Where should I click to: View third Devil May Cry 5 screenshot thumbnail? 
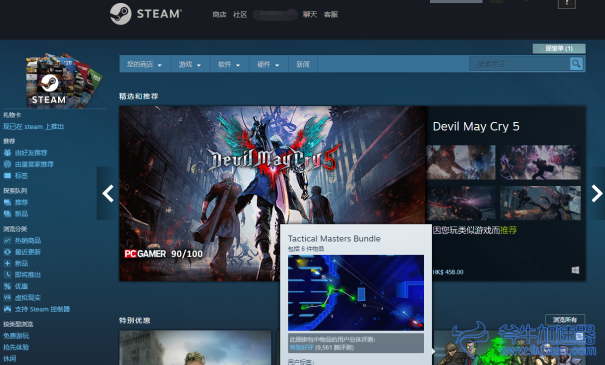[x=461, y=203]
